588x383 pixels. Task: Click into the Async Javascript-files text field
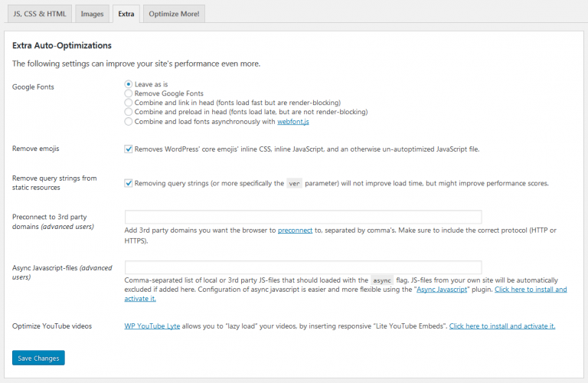(x=303, y=267)
